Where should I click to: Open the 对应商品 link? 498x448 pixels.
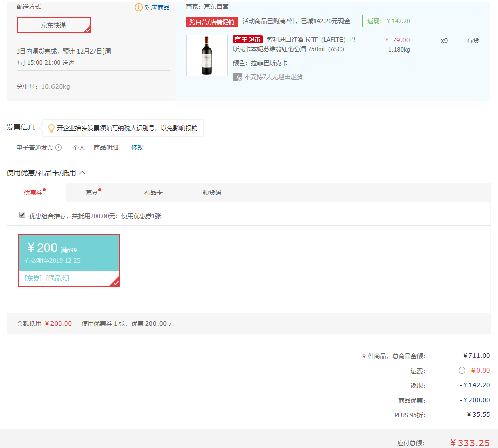click(x=157, y=7)
